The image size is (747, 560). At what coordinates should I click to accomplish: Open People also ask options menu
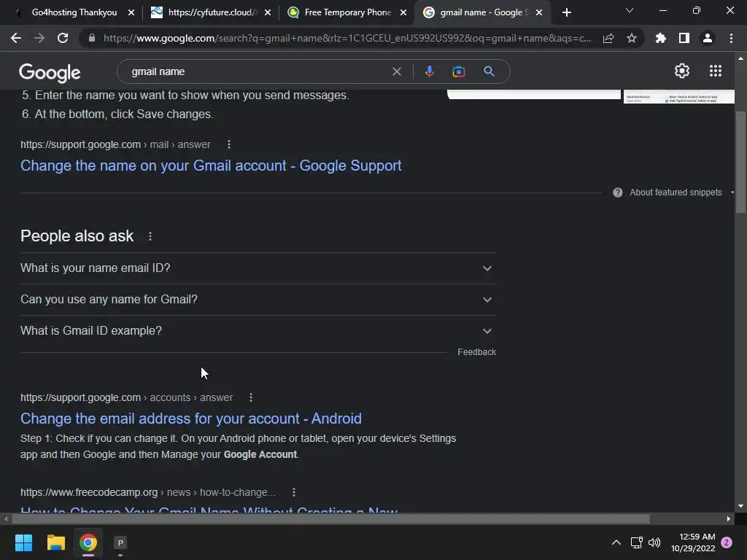[x=150, y=236]
